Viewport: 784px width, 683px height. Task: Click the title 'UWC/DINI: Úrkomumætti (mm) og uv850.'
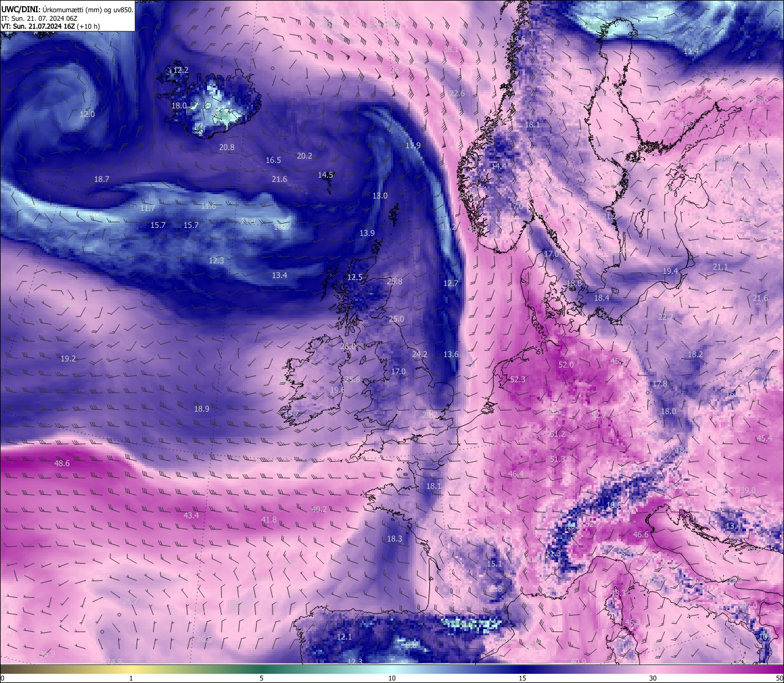[x=67, y=10]
